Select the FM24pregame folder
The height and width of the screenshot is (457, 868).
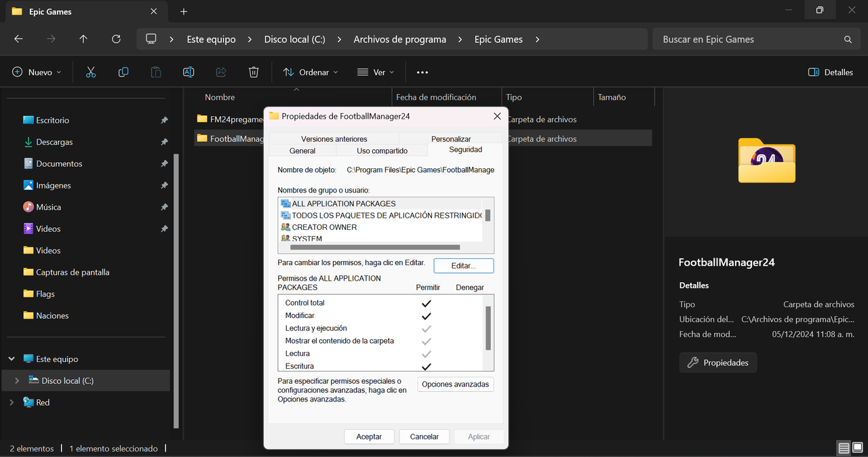[230, 119]
